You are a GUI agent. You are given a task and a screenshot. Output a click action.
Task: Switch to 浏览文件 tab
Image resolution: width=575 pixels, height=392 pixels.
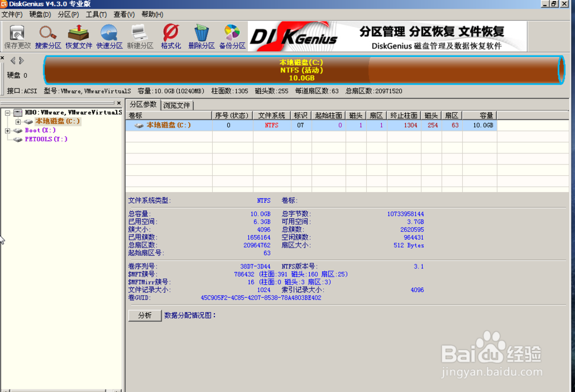click(x=177, y=105)
